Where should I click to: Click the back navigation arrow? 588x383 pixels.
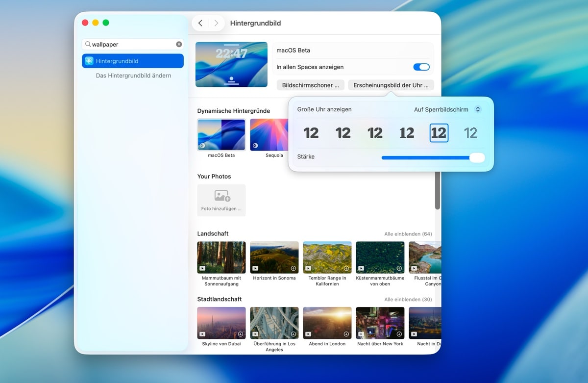pyautogui.click(x=200, y=23)
